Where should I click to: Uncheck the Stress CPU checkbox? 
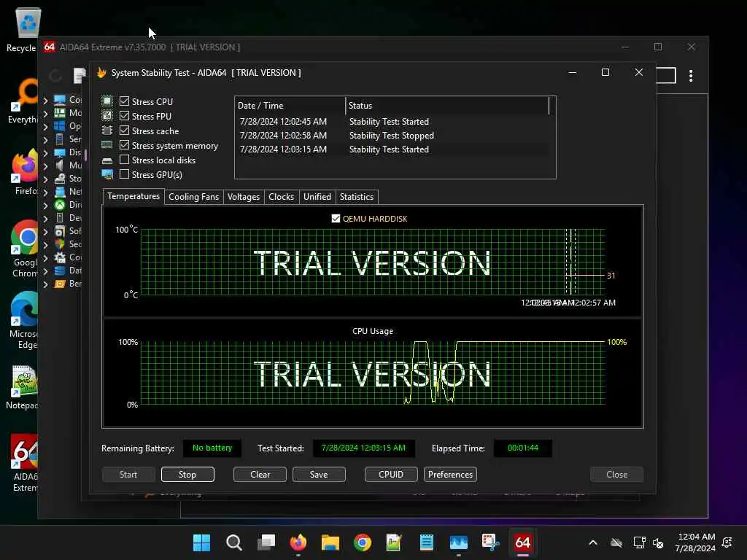click(124, 101)
